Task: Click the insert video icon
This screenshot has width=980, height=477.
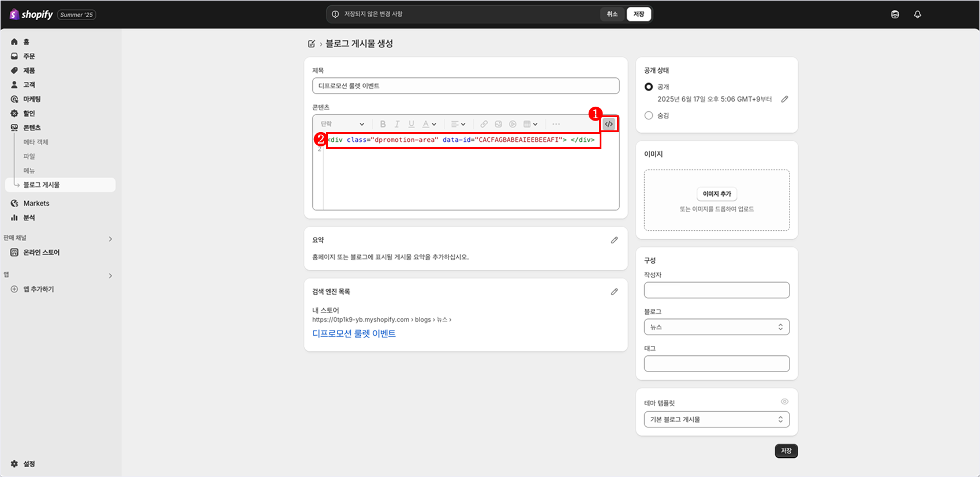Action: 513,124
